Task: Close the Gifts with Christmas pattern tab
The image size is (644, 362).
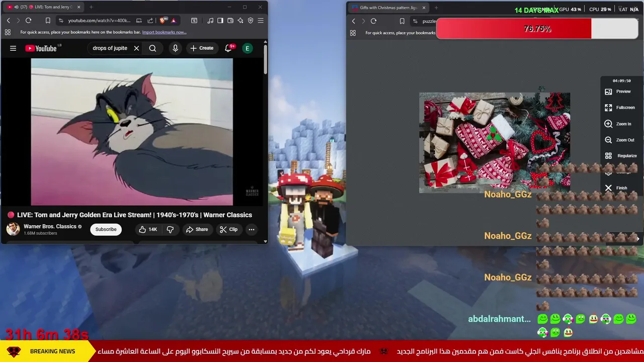Action: [x=424, y=8]
